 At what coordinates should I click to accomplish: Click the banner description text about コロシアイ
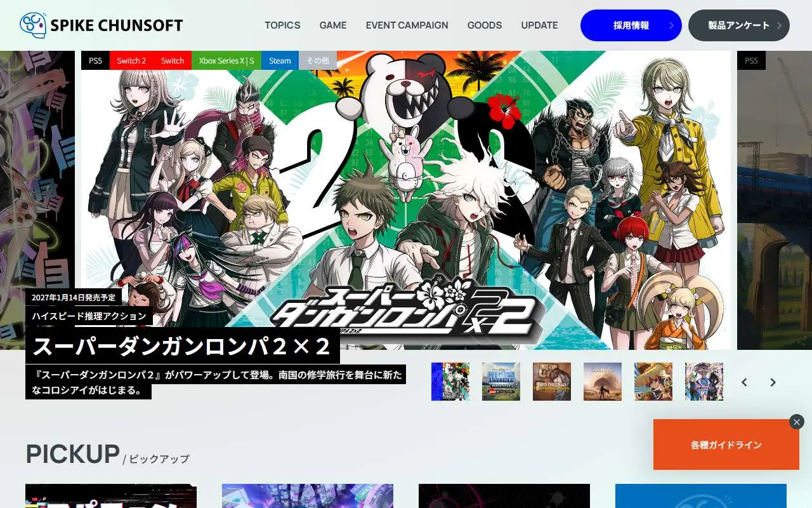(216, 382)
